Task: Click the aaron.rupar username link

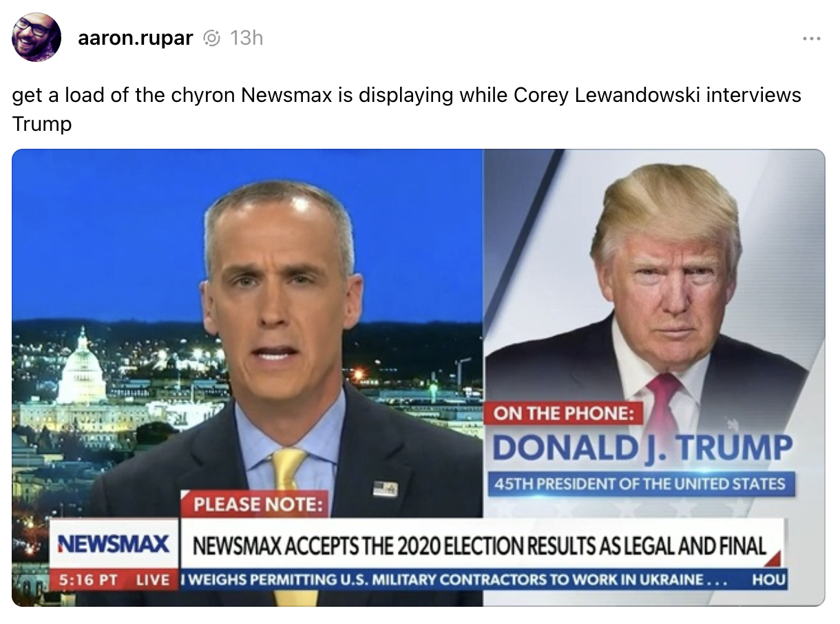Action: 135,38
